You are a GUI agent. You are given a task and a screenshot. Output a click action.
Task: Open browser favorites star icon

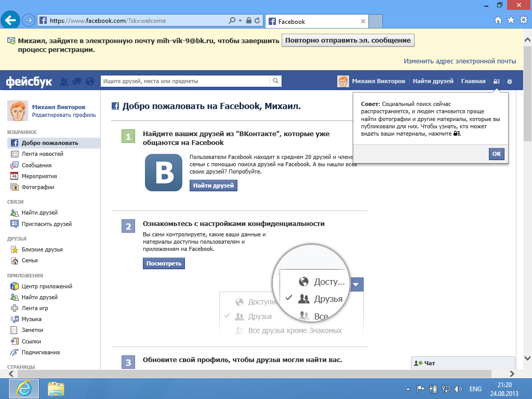511,20
